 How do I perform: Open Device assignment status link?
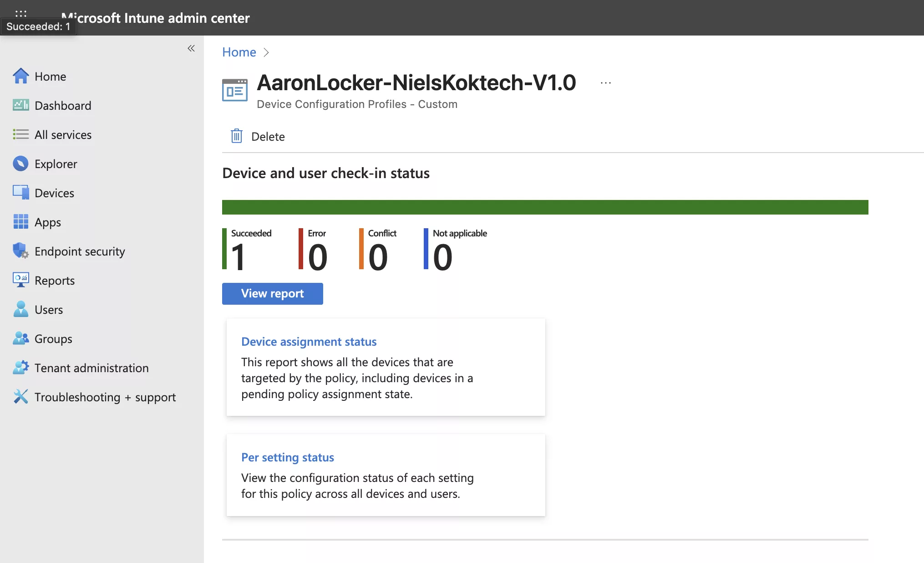(309, 342)
